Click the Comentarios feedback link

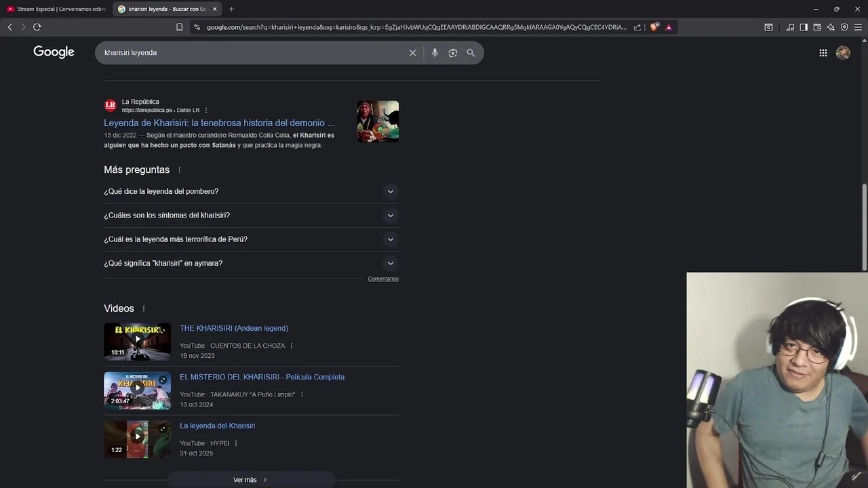(383, 279)
